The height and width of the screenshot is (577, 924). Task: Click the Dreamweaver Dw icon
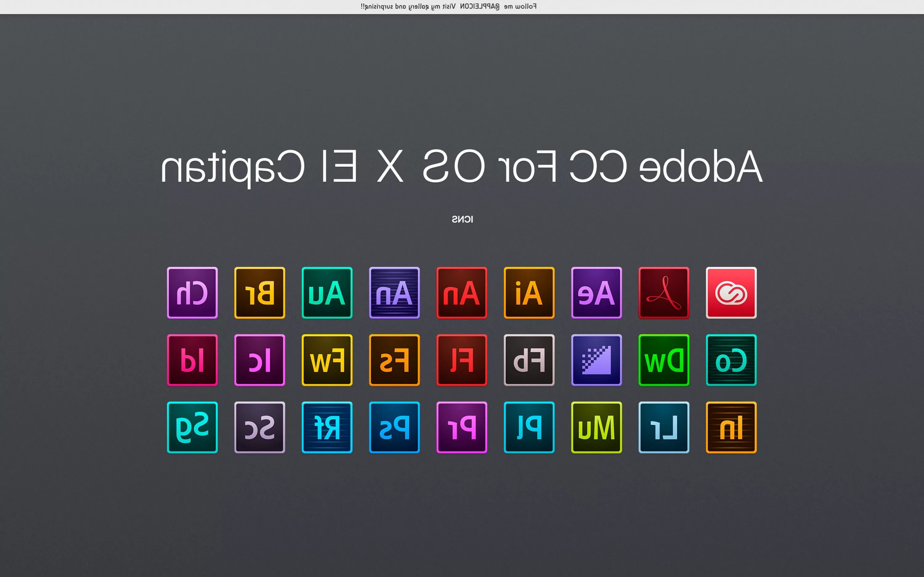coord(664,360)
